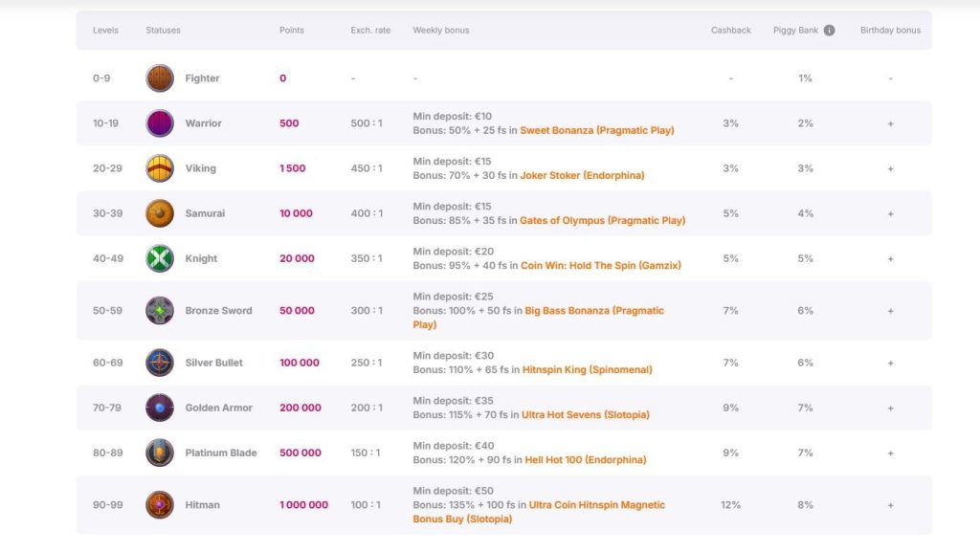Click the Cashback column header

pyautogui.click(x=730, y=30)
